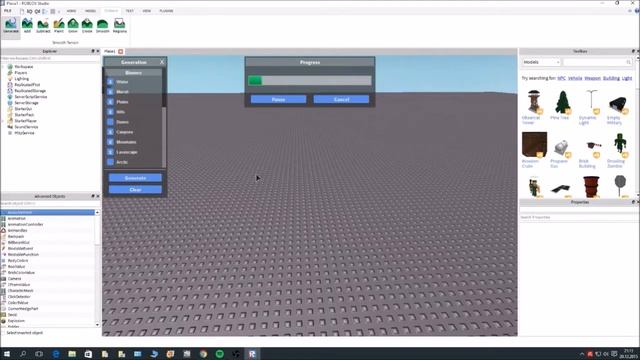Click the Toolbox search magnifier icon
The height and width of the screenshot is (360, 640).
pyautogui.click(x=628, y=62)
